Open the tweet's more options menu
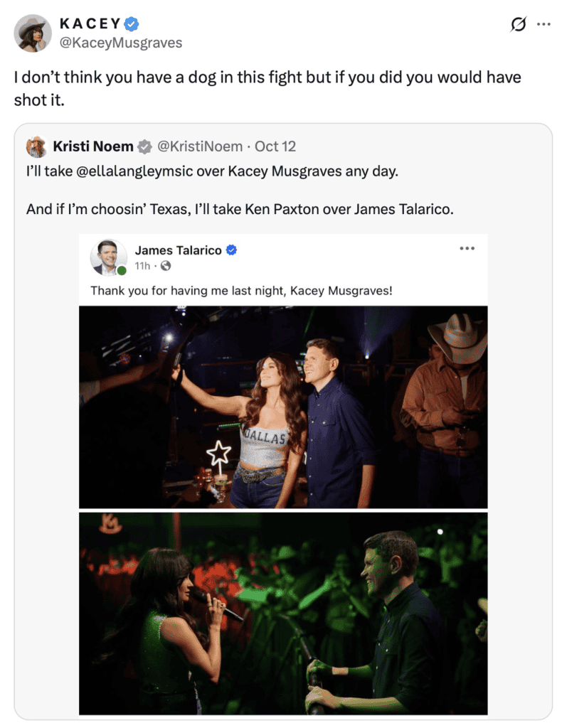This screenshot has width=562, height=728. pyautogui.click(x=544, y=24)
